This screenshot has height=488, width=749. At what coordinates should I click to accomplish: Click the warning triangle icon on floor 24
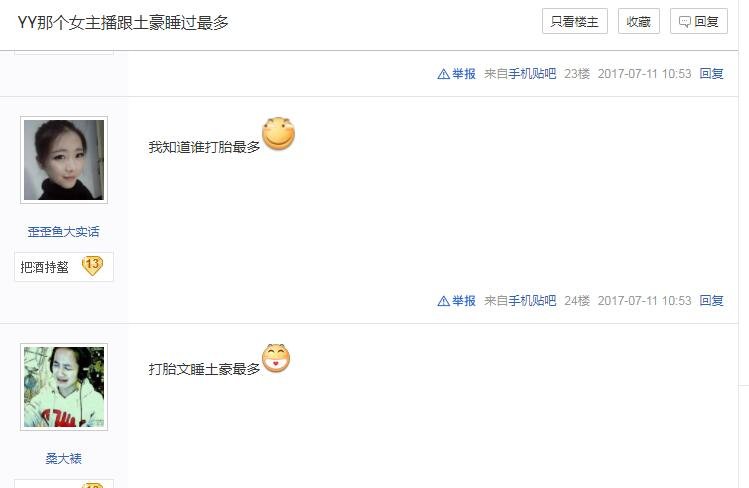point(443,301)
